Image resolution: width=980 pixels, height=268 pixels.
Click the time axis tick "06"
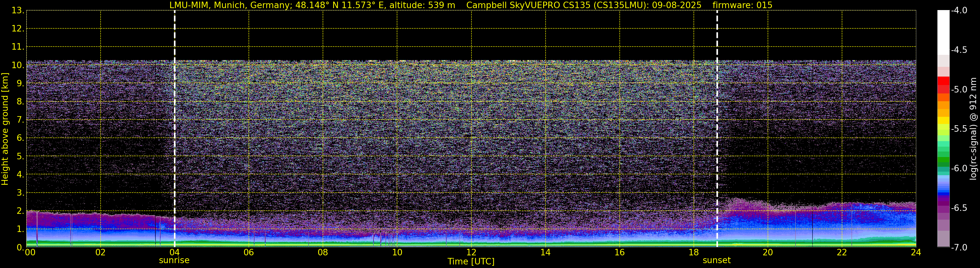(249, 253)
